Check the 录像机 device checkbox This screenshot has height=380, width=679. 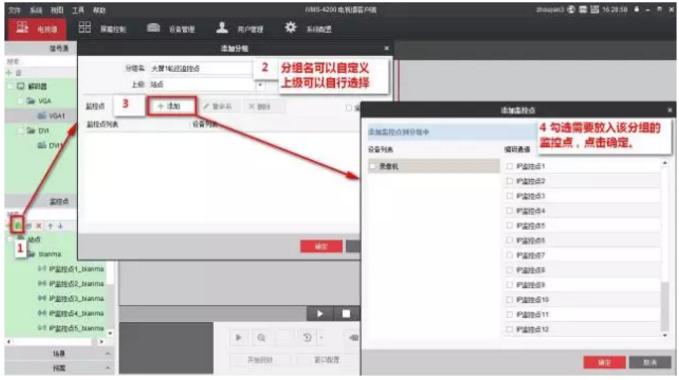[x=373, y=166]
